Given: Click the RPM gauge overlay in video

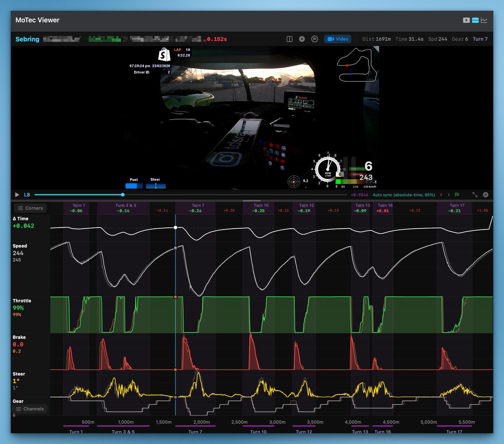Looking at the screenshot, I should click(x=328, y=169).
